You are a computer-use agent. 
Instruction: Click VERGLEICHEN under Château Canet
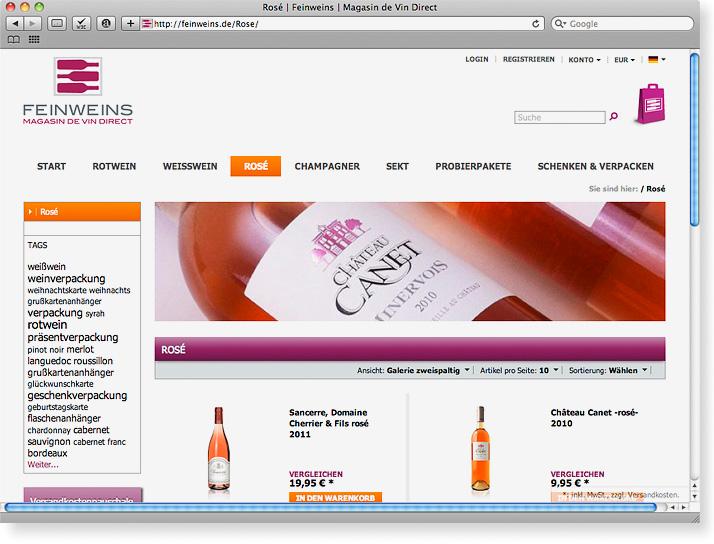[x=577, y=474]
